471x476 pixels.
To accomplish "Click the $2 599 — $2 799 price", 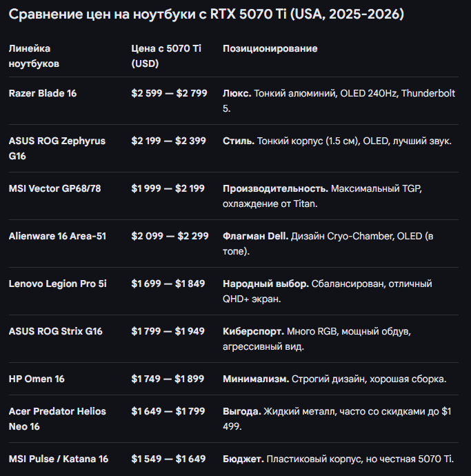I will coord(170,93).
